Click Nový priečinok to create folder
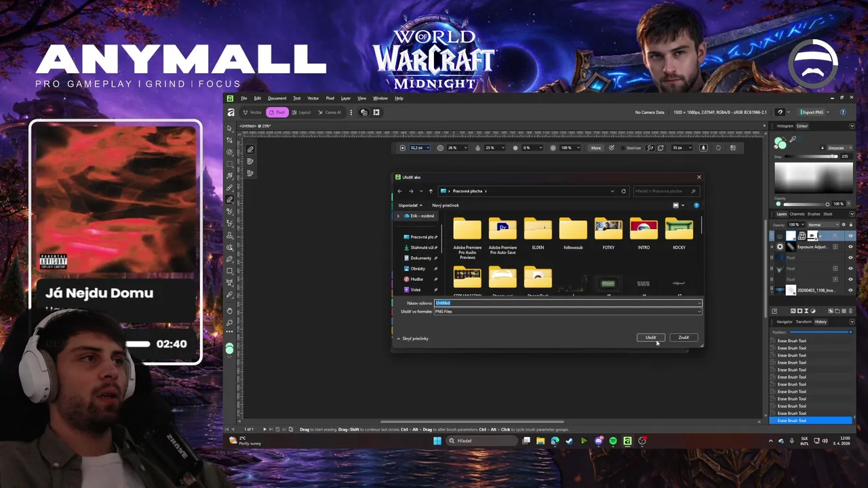Viewport: 868px width, 488px height. (x=446, y=205)
